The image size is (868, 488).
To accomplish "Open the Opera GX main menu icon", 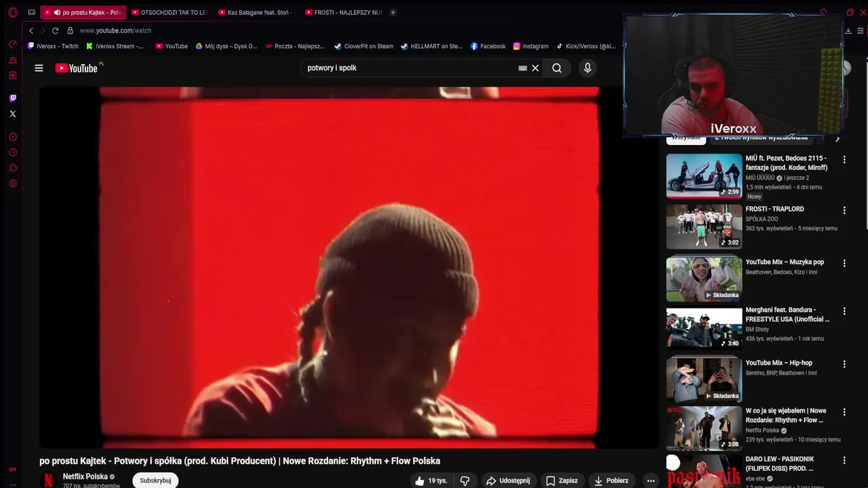I will (x=12, y=12).
